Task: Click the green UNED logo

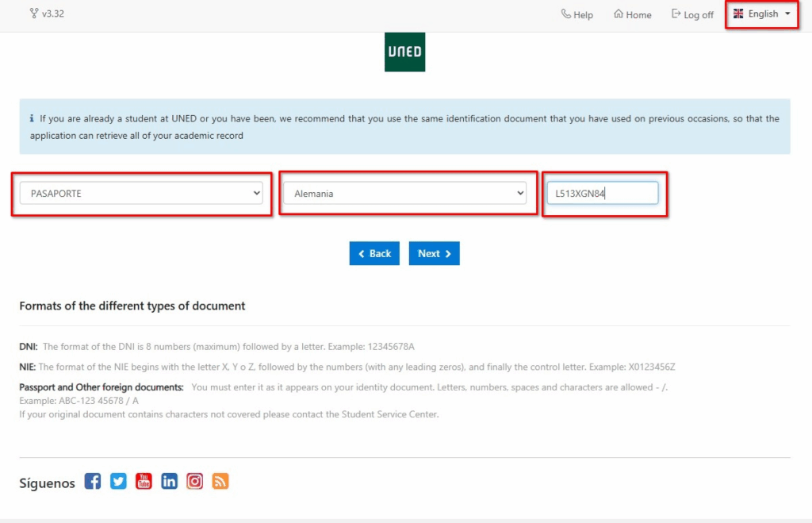Action: (404, 52)
